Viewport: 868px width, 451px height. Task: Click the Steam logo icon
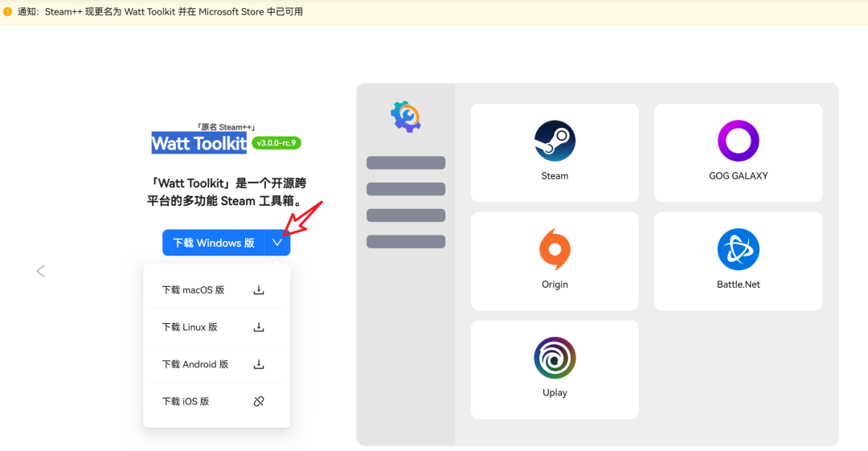(x=555, y=141)
